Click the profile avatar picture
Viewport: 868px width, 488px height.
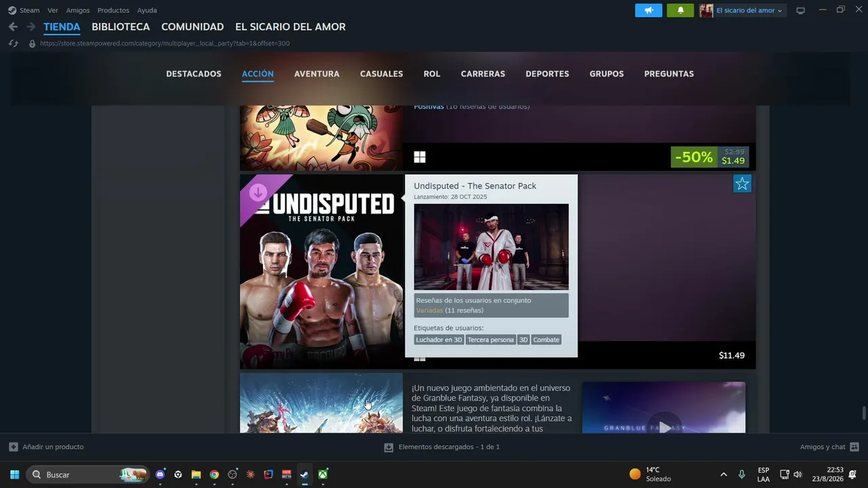706,10
